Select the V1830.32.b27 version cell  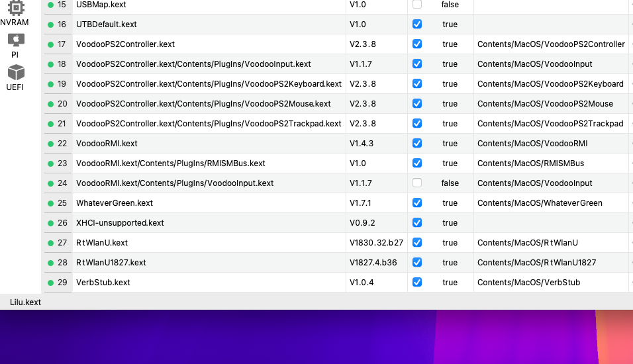[376, 243]
